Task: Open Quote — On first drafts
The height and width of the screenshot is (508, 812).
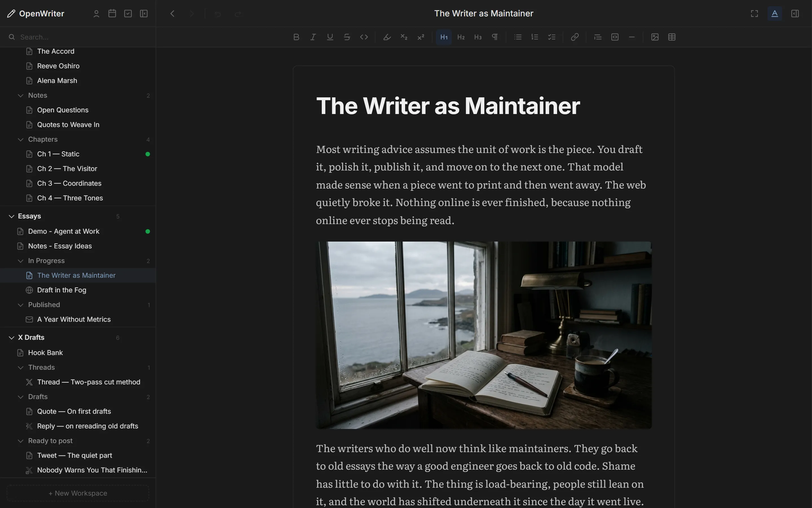Action: pyautogui.click(x=78, y=411)
